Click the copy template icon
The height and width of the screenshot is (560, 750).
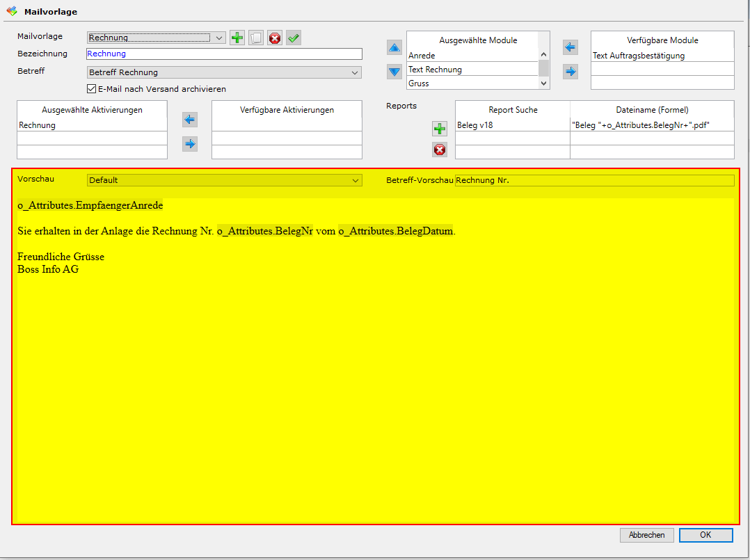[256, 38]
